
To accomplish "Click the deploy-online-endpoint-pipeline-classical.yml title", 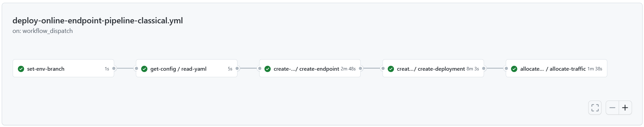I will [98, 21].
